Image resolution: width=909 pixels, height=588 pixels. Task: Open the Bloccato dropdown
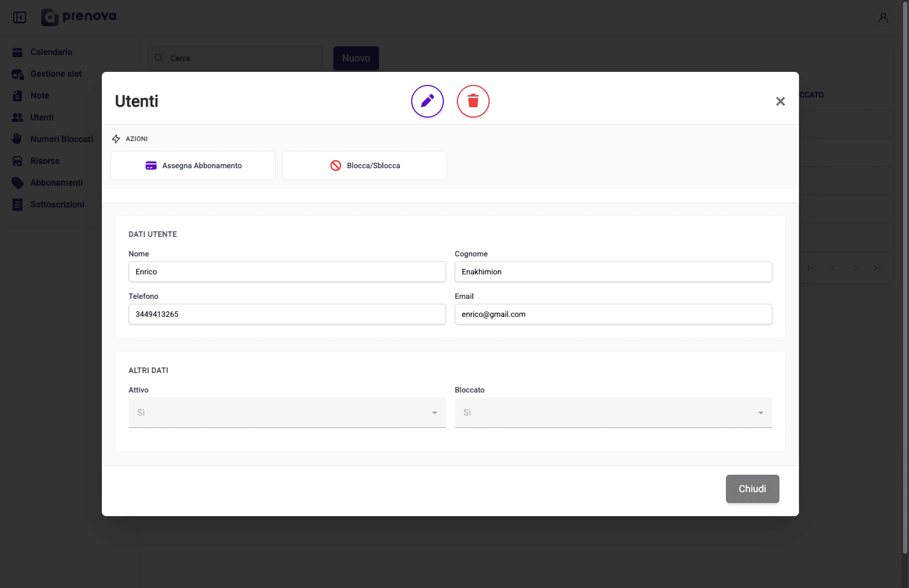(613, 412)
